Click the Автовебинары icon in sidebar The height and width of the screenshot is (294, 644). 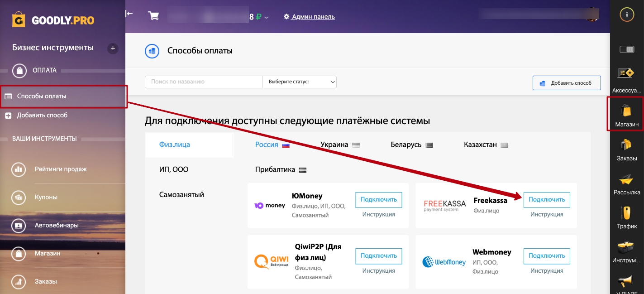coord(19,226)
